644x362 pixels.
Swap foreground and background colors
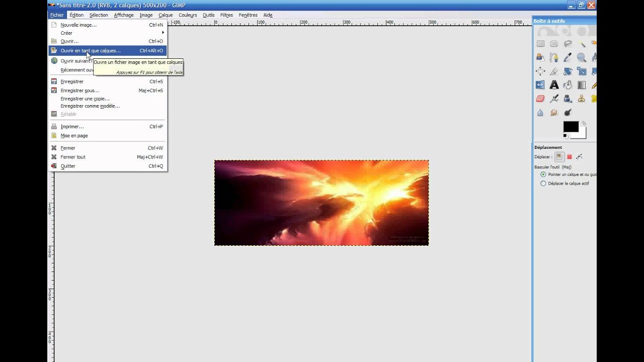(x=584, y=123)
